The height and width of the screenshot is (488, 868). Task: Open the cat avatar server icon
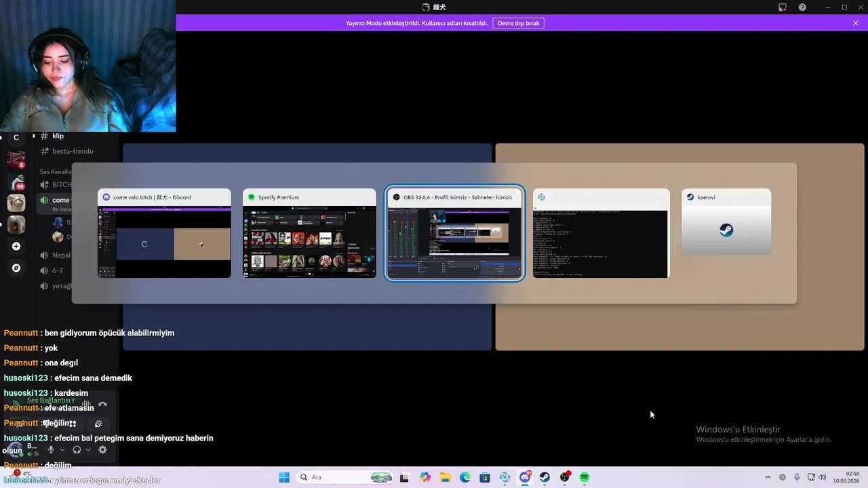coord(16,203)
